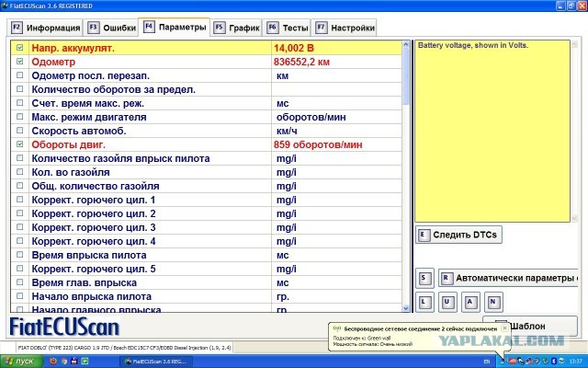The height and width of the screenshot is (368, 588).
Task: Select the FiatECUScan taskbar button
Action: point(156,362)
